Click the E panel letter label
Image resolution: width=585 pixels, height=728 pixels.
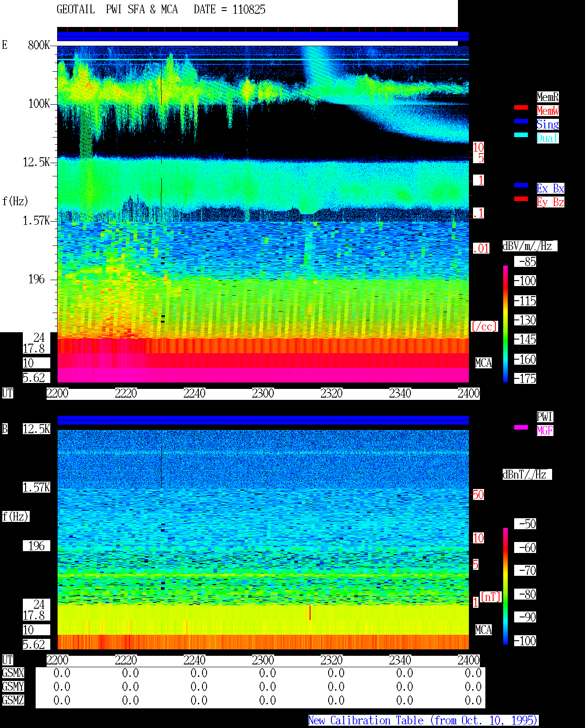coord(5,45)
